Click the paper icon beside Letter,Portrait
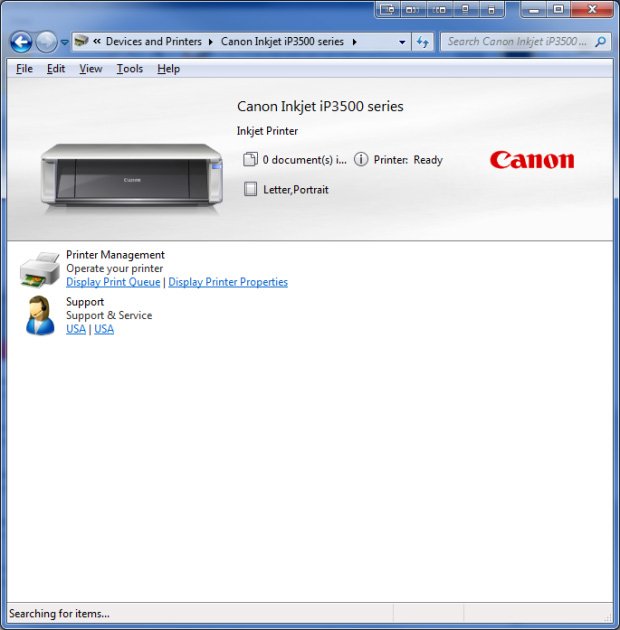 coord(250,189)
